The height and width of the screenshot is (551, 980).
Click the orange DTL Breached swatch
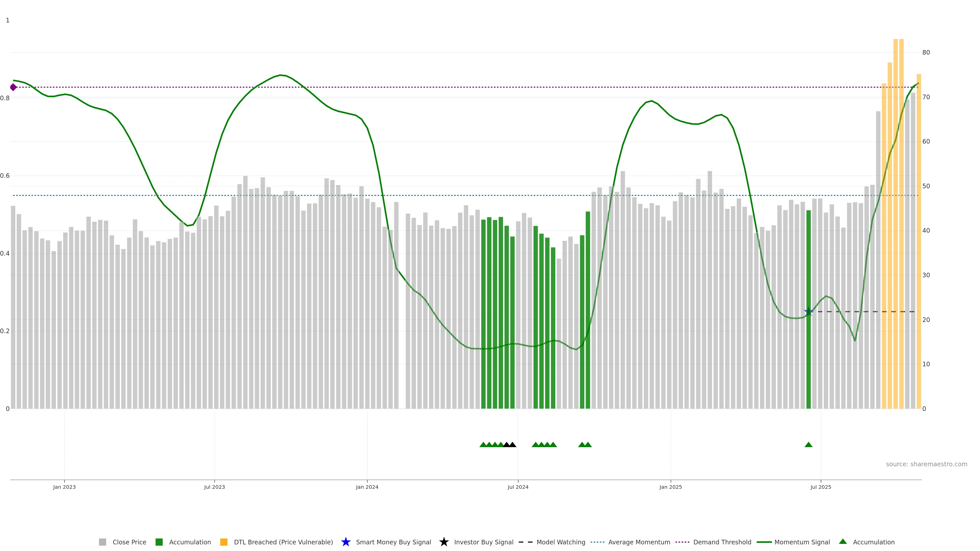(x=224, y=542)
